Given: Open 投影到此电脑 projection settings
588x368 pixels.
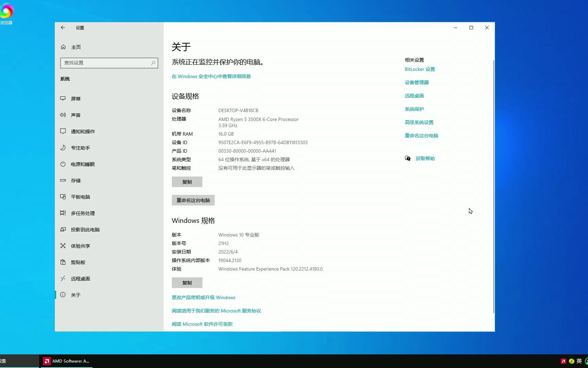Looking at the screenshot, I should pyautogui.click(x=109, y=229).
